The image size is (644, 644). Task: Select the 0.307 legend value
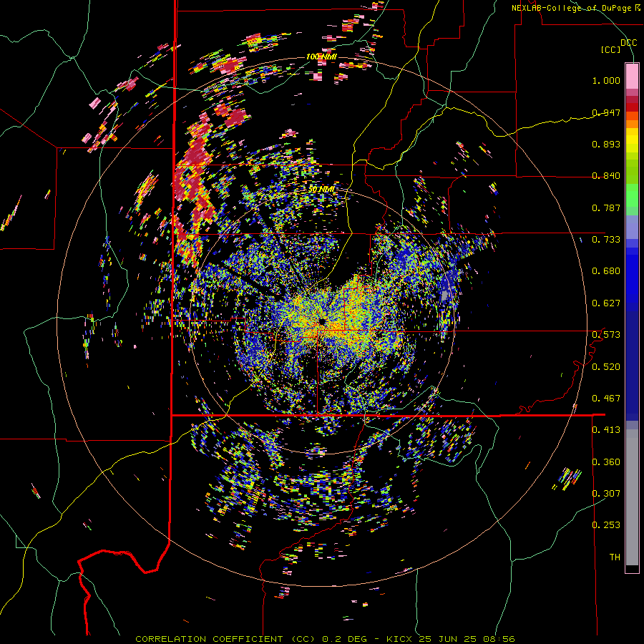606,494
